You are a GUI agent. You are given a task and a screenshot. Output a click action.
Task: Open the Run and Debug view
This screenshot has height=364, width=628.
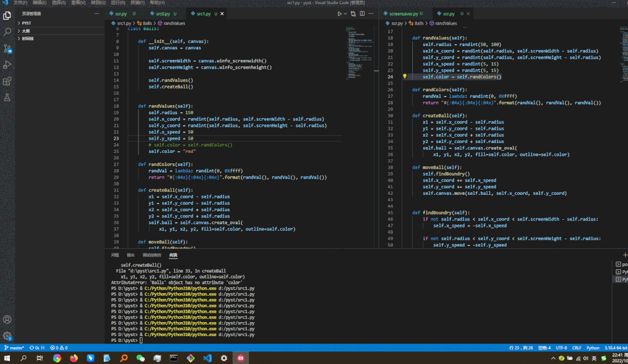coord(7,65)
